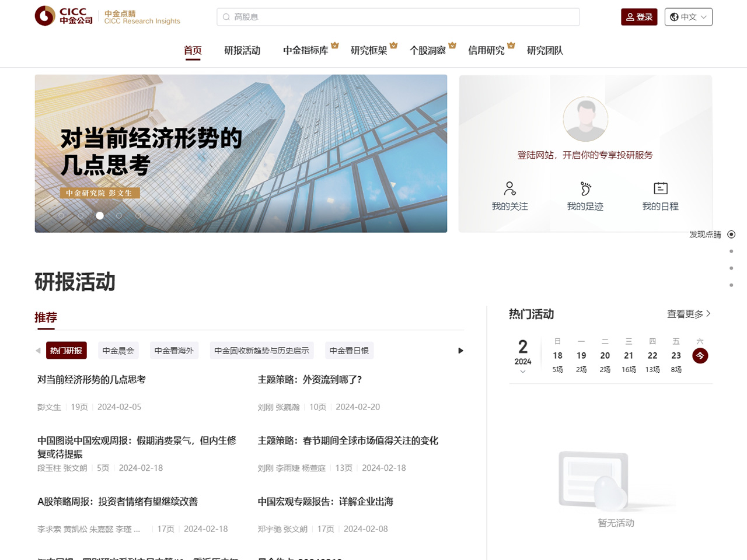Select the first banner carousel dot

tap(62, 216)
